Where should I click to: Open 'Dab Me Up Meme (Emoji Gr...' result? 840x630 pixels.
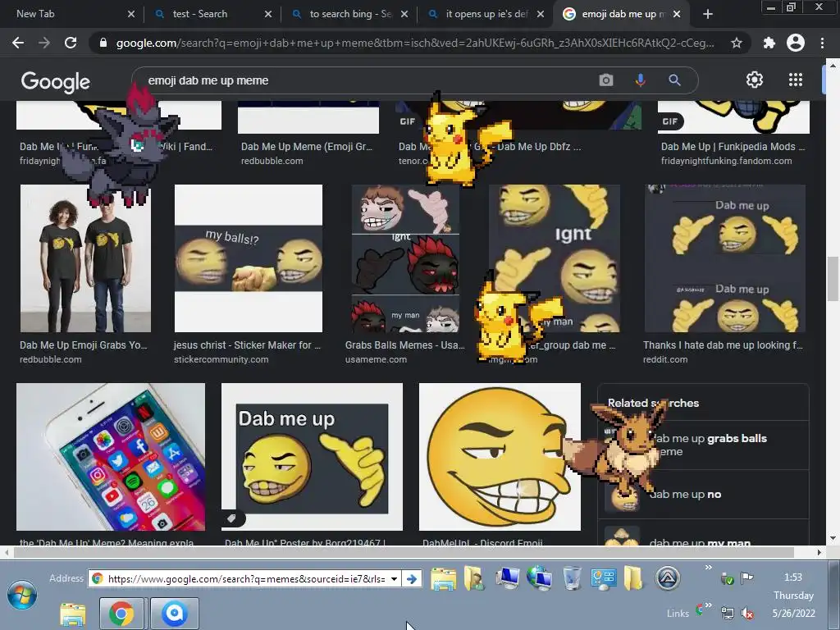tap(307, 147)
